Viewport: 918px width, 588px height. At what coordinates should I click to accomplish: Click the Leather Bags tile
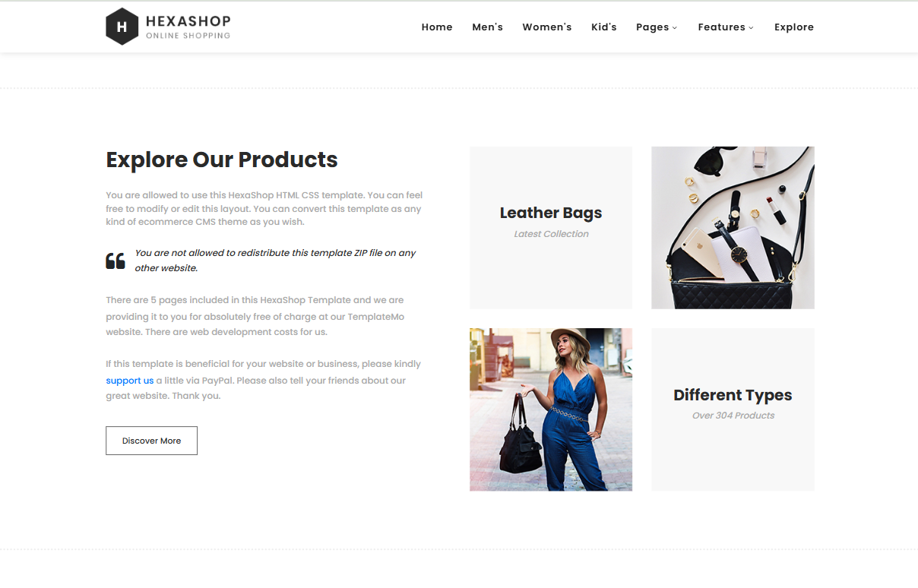(551, 228)
